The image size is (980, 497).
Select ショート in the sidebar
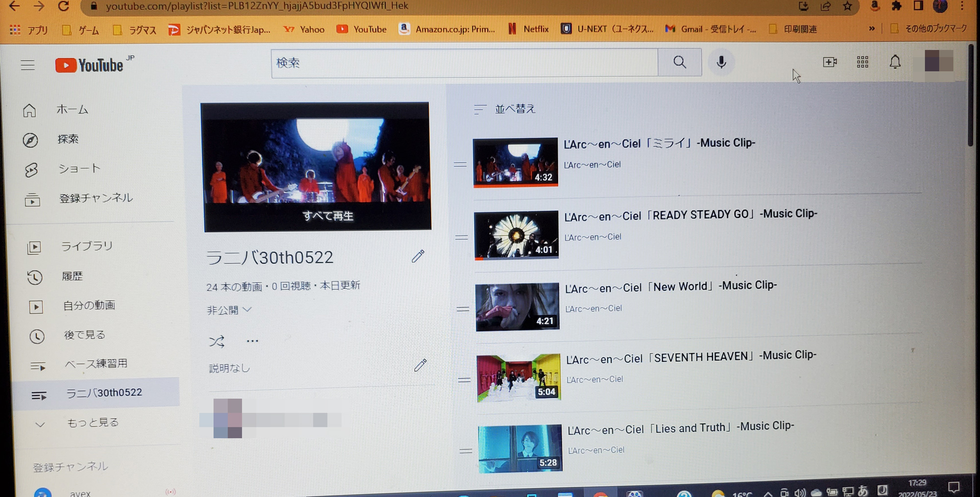[79, 169]
